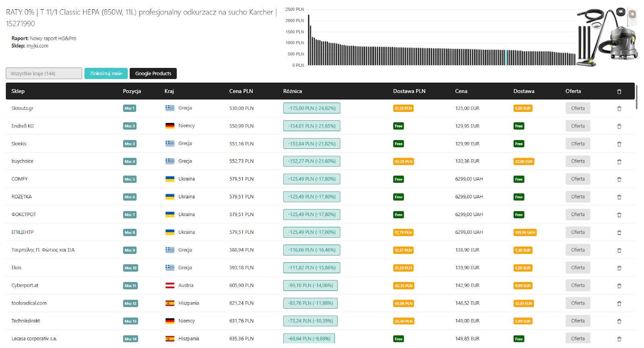Click the trash icon in the Technikdirekt row

coord(619,321)
